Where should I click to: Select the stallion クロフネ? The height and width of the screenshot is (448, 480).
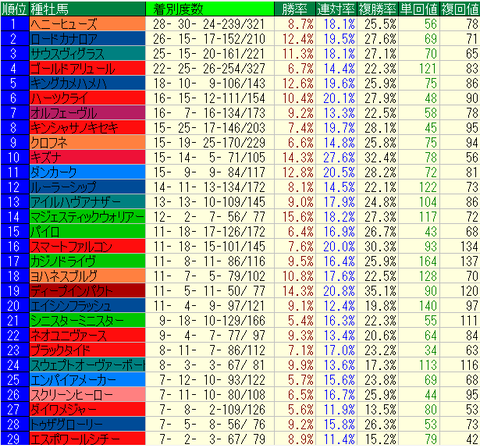[87, 143]
